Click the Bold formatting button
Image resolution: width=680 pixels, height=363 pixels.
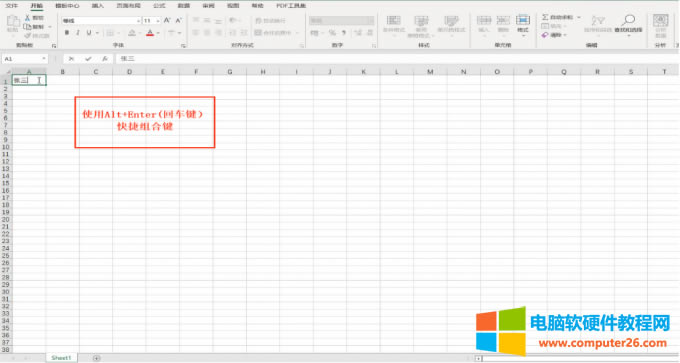click(x=67, y=33)
